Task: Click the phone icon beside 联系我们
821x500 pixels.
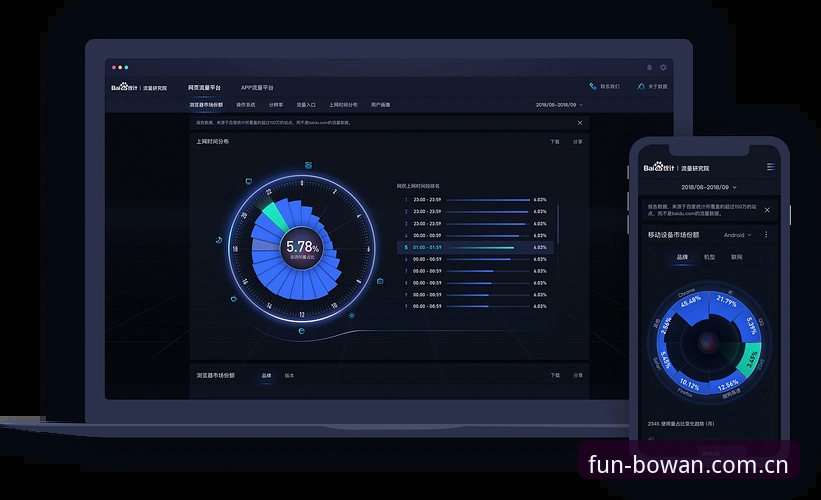Action: [x=593, y=86]
